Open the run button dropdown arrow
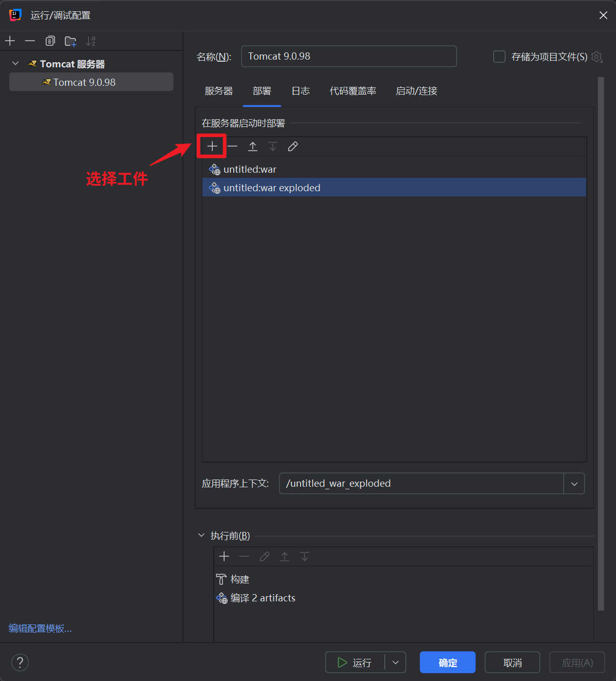616x681 pixels. [395, 662]
